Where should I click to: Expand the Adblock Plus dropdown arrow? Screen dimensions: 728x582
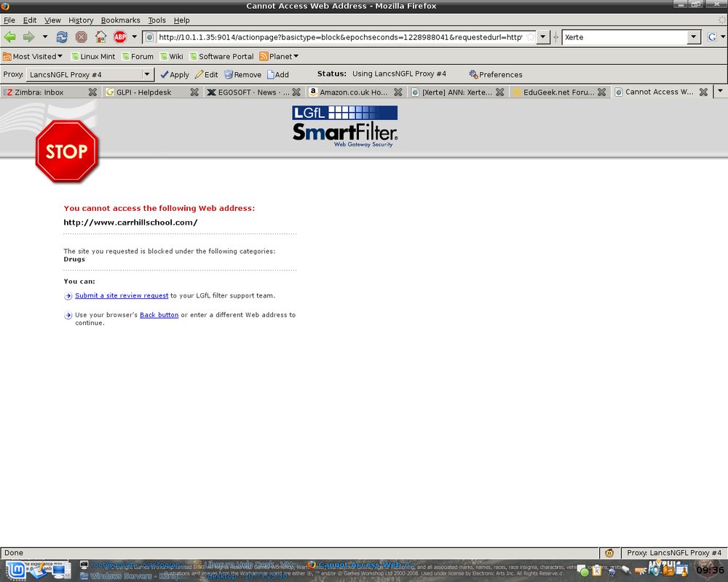134,36
